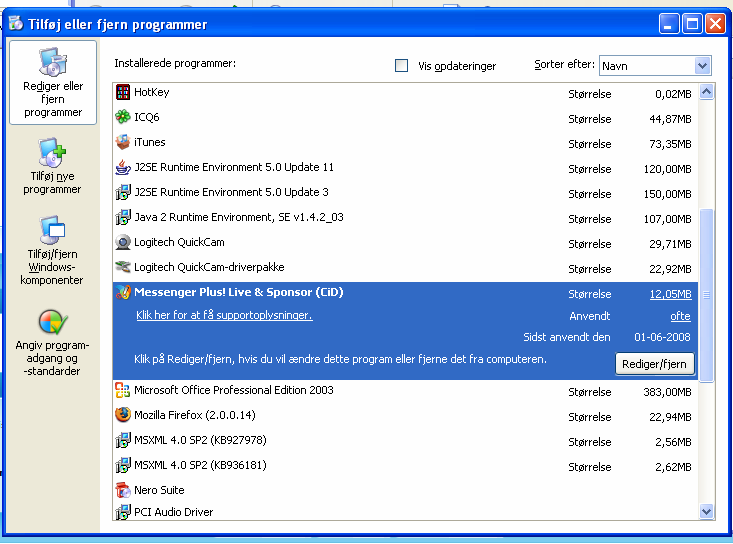Select 'J2SE Runtime Environment 5.0 Update 3'
733x544 pixels.
click(x=231, y=192)
